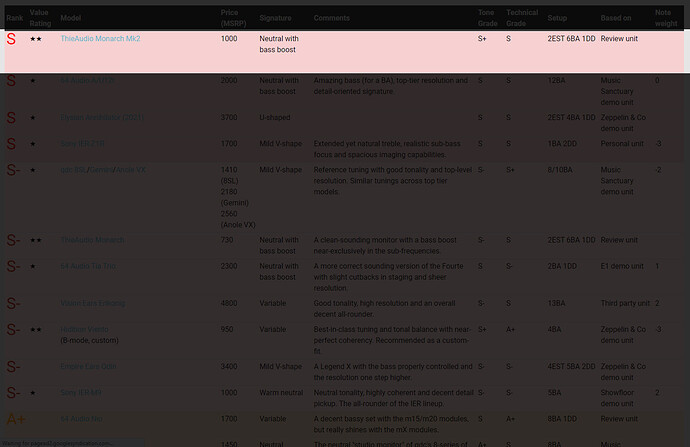Open the Elysian Annihilator (2021) link
The width and height of the screenshot is (690, 447).
tap(102, 117)
